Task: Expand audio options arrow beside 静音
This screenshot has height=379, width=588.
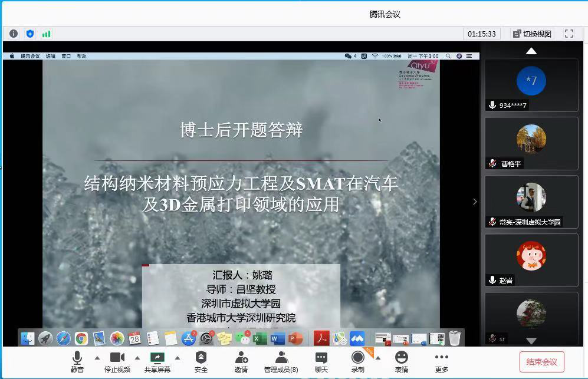Action: [x=97, y=358]
